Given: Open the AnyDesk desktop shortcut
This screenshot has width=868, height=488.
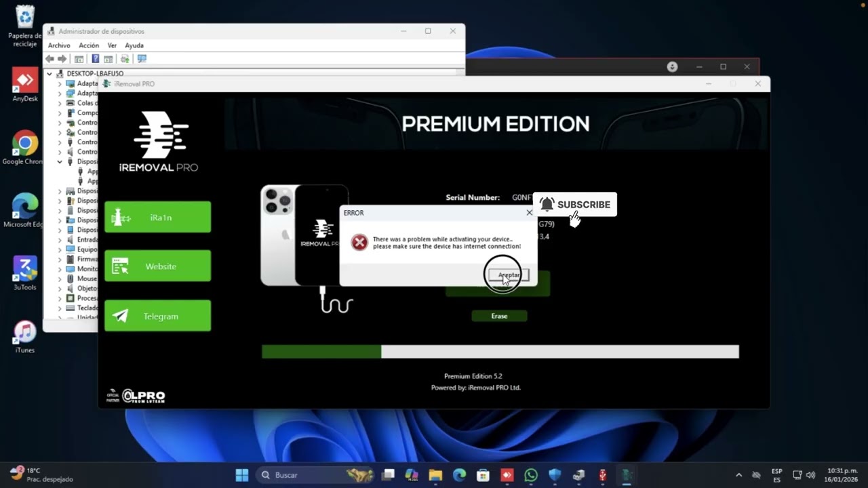Looking at the screenshot, I should 25,85.
